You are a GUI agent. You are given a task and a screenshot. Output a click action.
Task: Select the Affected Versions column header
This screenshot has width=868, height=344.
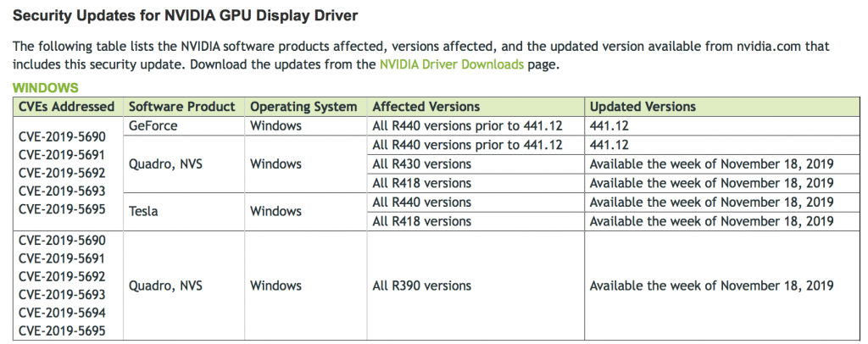point(476,107)
